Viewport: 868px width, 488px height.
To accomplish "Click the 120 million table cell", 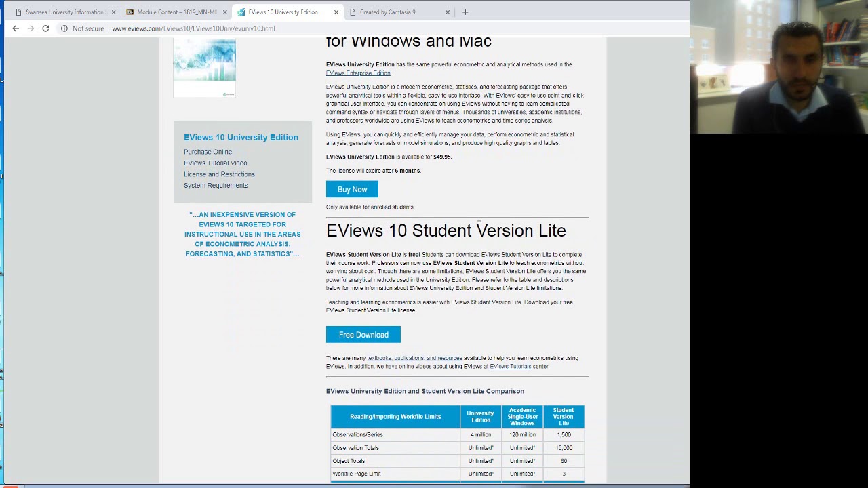I will [x=522, y=435].
